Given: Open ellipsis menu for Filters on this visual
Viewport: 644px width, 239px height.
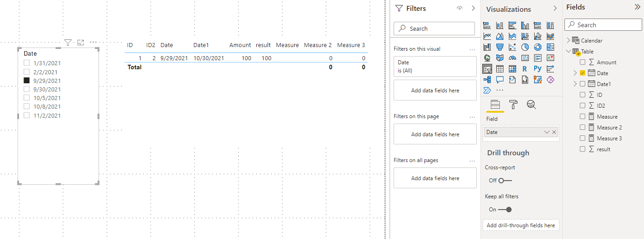Looking at the screenshot, I should [472, 49].
